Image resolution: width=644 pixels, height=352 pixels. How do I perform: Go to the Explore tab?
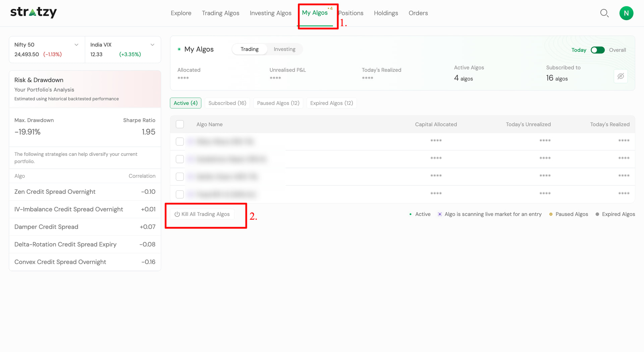(181, 13)
